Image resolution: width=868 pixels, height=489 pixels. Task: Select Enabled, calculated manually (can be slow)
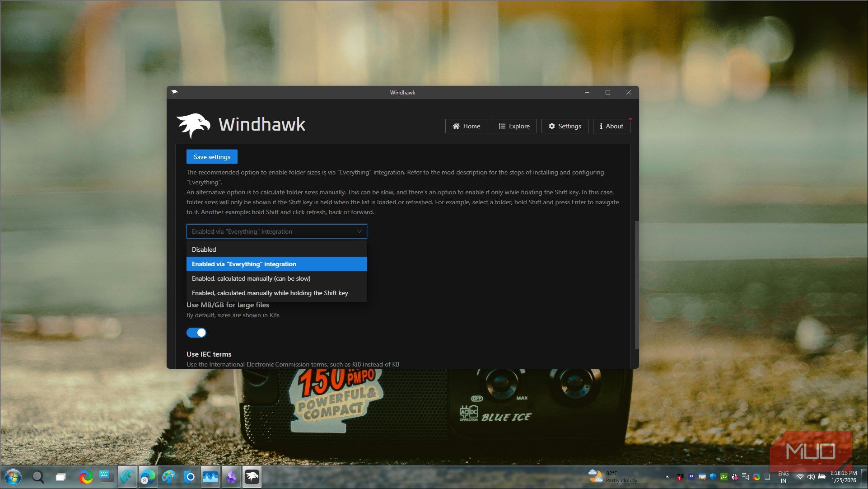tap(276, 278)
